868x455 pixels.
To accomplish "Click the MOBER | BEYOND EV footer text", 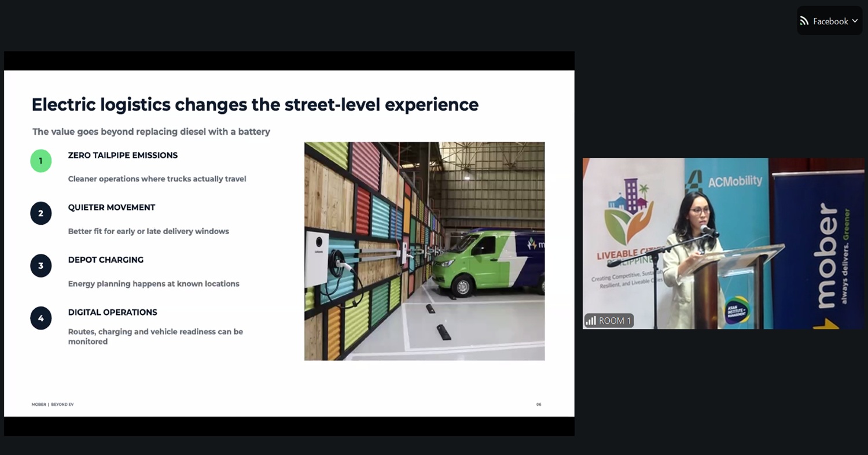I will coord(53,404).
